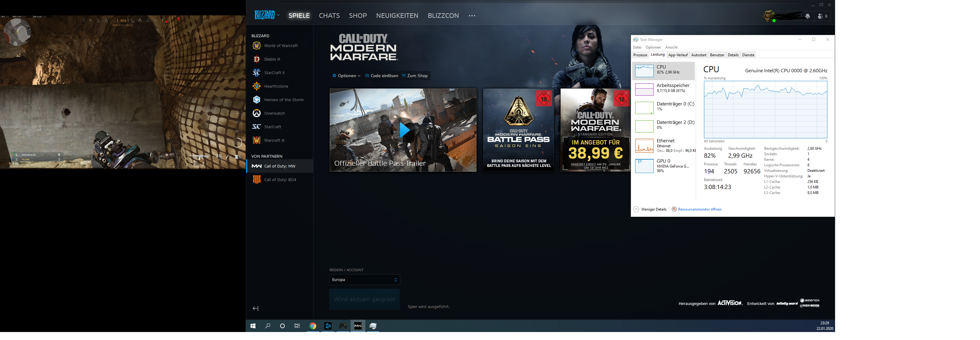
Task: Open the Europa region selector
Action: [x=364, y=280]
